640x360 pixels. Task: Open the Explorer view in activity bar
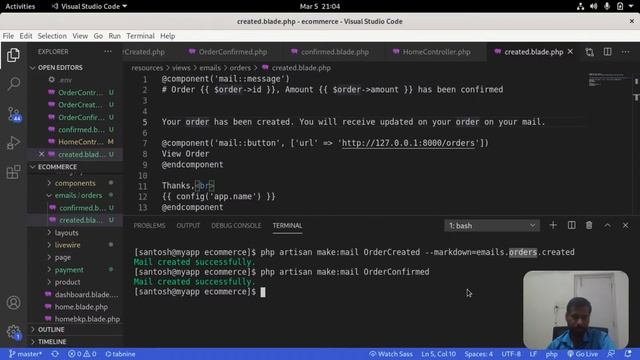click(13, 55)
